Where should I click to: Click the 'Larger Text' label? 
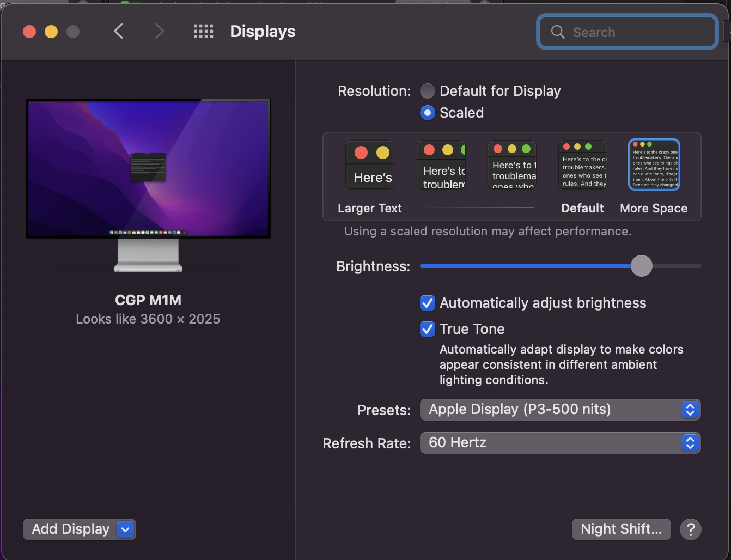coord(370,208)
